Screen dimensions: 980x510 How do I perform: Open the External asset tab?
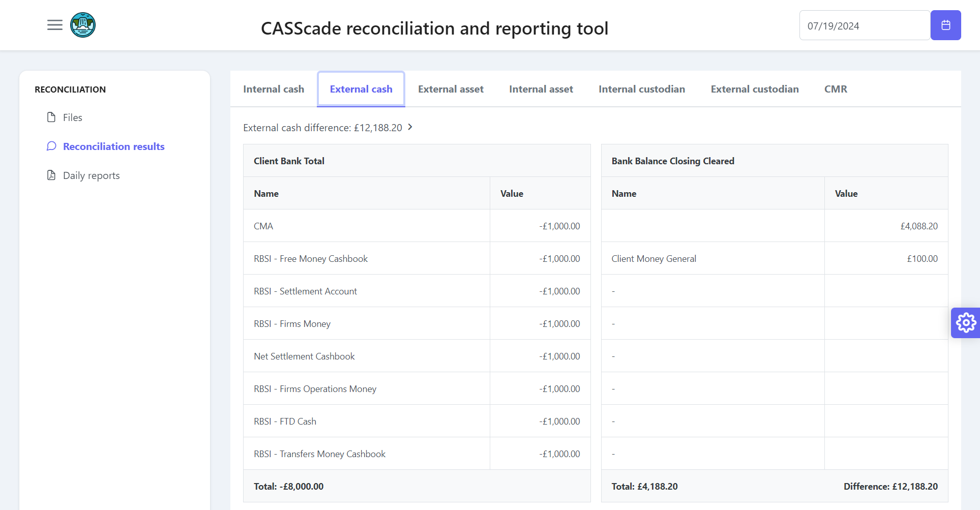(x=451, y=89)
